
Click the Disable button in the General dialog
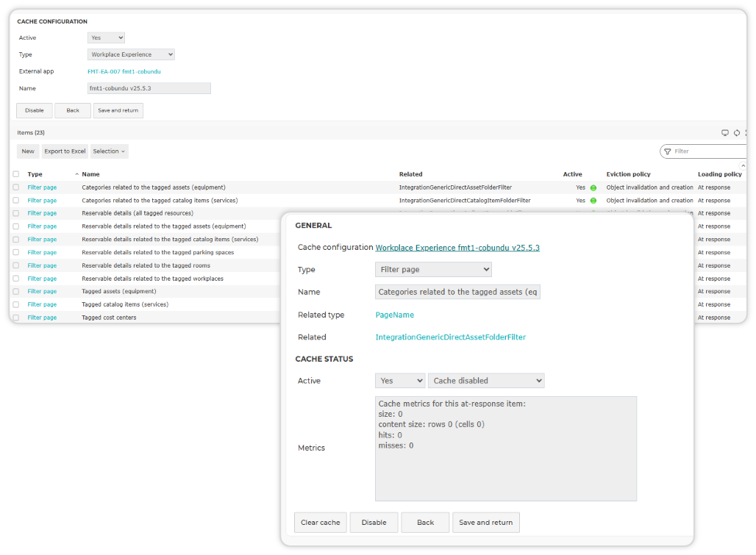pyautogui.click(x=374, y=523)
